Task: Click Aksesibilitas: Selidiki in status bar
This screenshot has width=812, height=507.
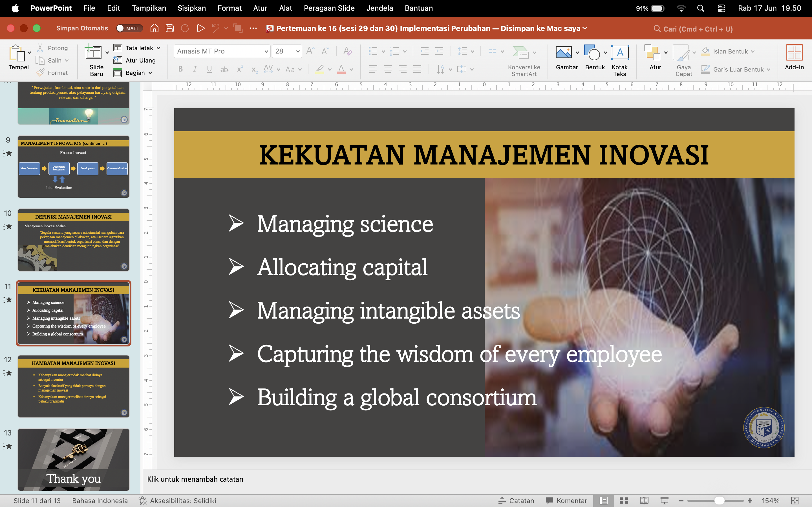Action: [x=178, y=501]
